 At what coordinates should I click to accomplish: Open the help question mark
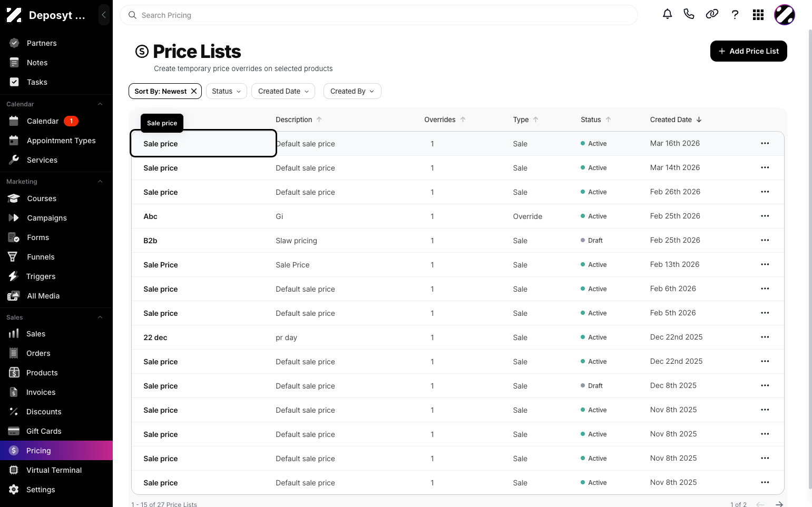[x=735, y=15]
